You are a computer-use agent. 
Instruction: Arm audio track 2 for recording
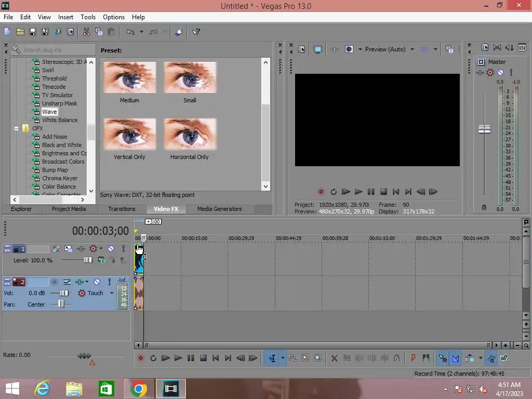54,282
